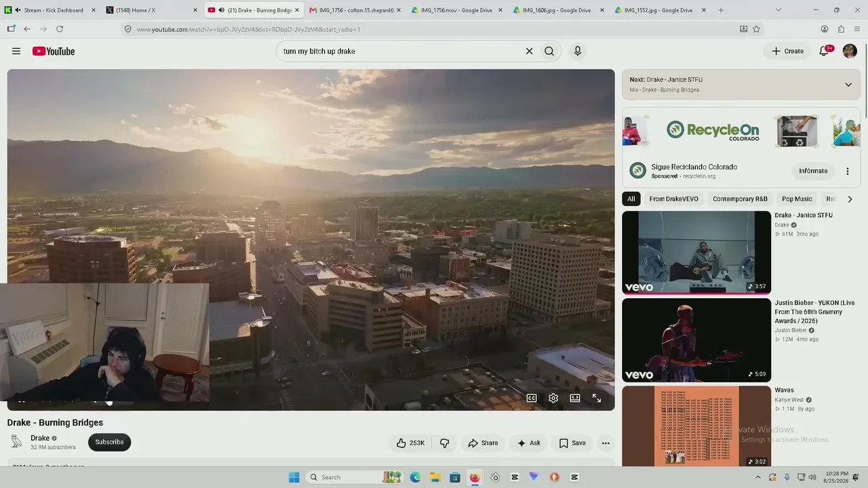Like the Drake - Burning Bridges video
The width and height of the screenshot is (868, 488).
point(410,443)
